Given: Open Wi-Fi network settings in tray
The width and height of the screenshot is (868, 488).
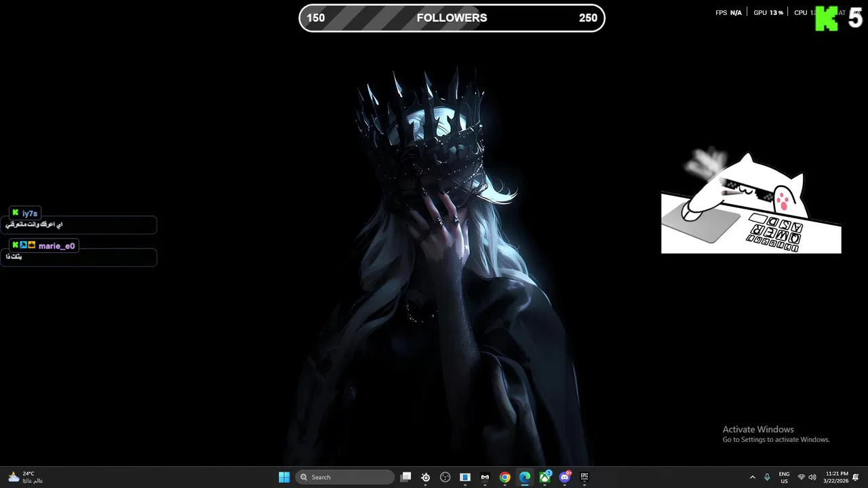Looking at the screenshot, I should [x=802, y=477].
